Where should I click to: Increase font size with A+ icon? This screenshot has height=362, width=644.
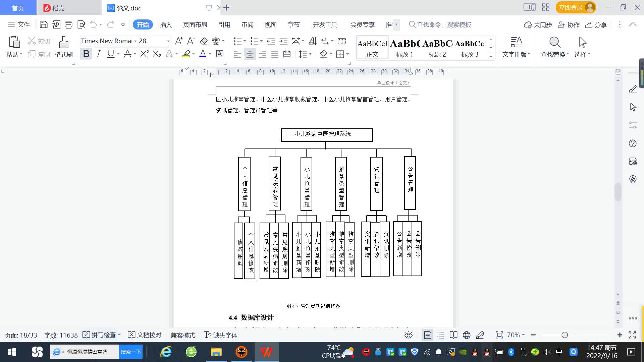[179, 41]
